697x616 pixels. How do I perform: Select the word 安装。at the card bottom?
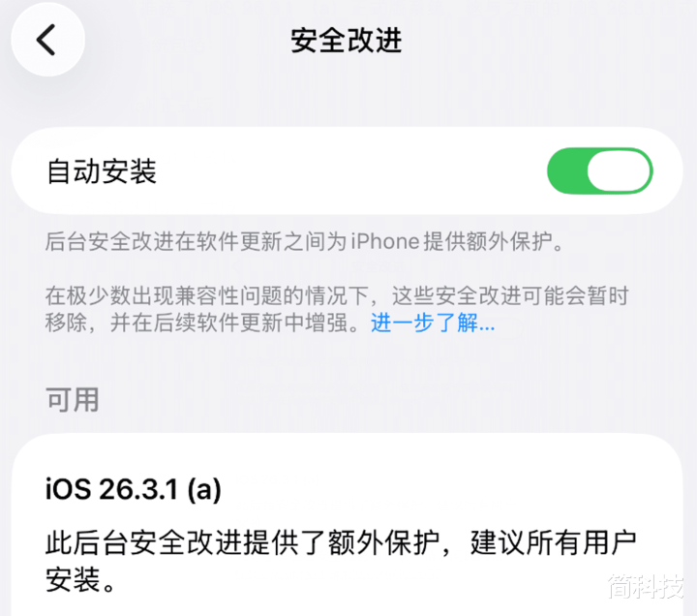81,579
